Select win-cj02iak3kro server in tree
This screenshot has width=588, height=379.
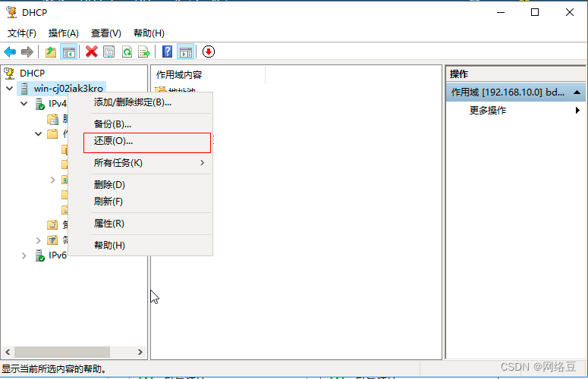coord(68,89)
